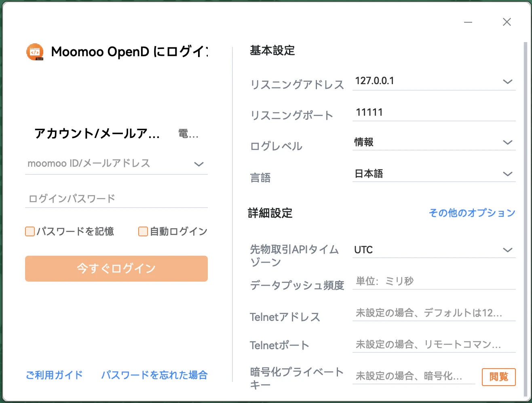Open the 先物取引APIタイムゾーン dropdown
This screenshot has width=532, height=403.
pyautogui.click(x=508, y=250)
